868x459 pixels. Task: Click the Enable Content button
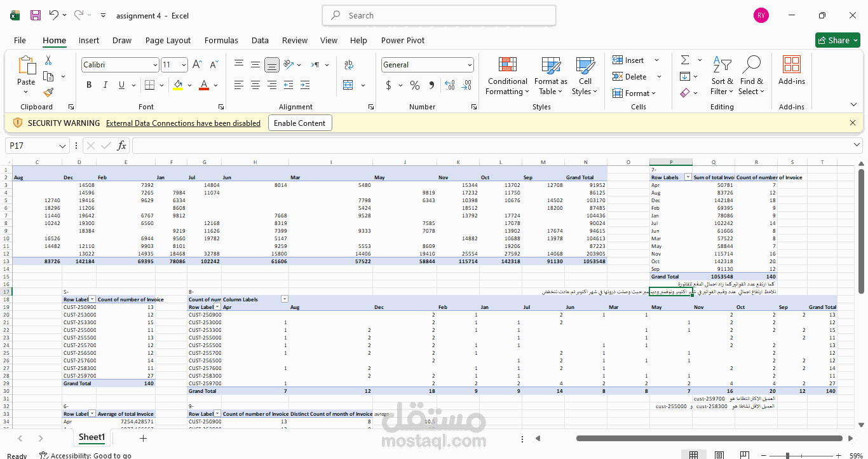299,123
